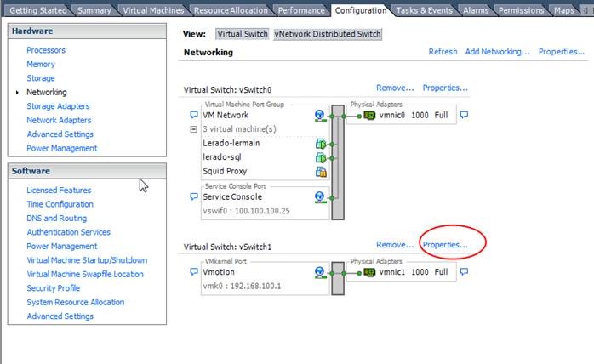The height and width of the screenshot is (364, 594).
Task: Open the info bubble left of Vmotion
Action: [193, 271]
